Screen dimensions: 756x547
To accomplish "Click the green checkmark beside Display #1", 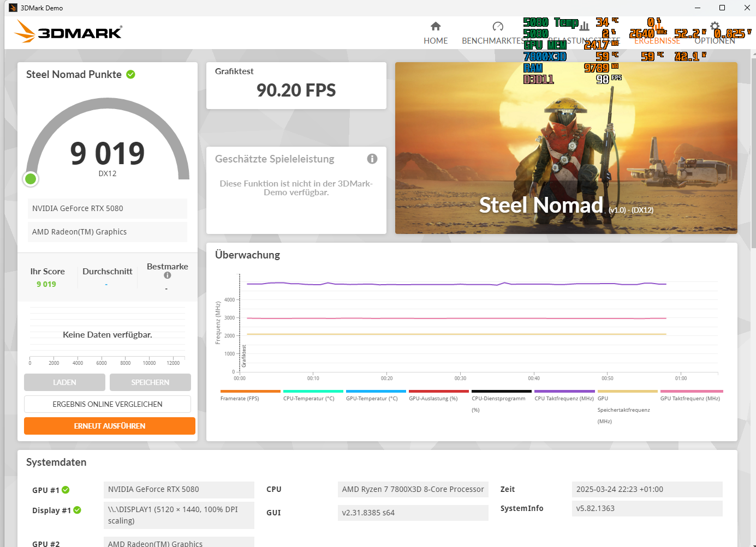I will tap(77, 510).
